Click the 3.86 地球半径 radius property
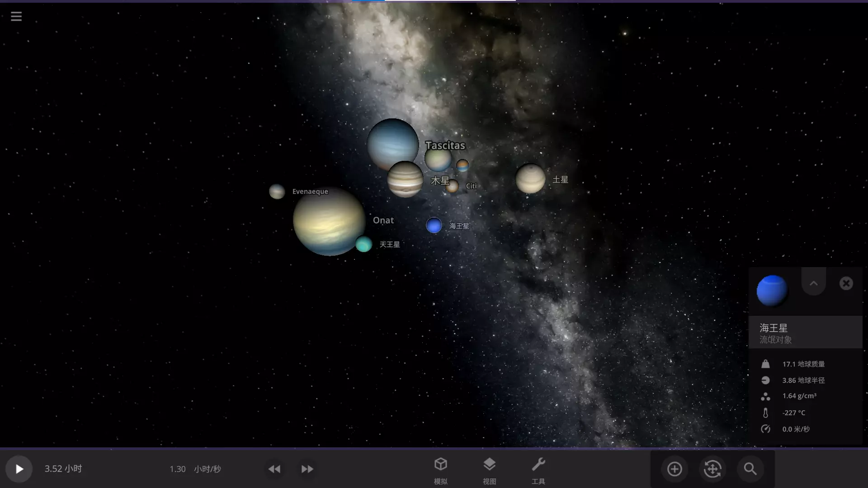 point(803,380)
